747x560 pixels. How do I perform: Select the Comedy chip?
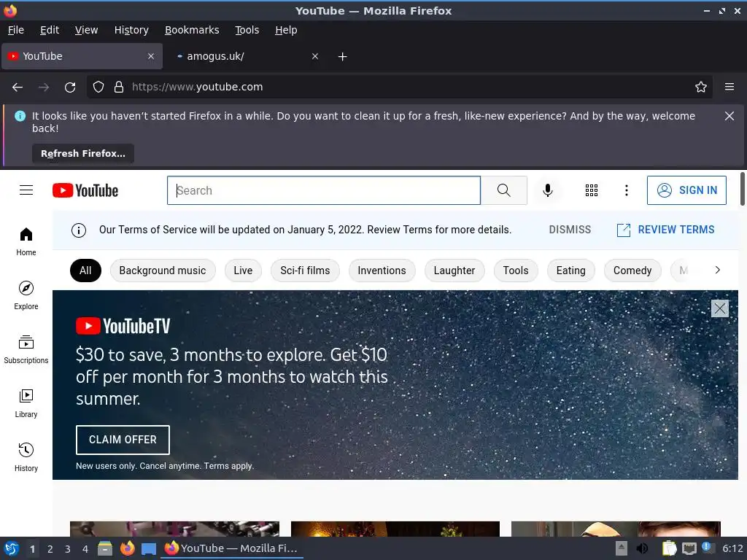coord(632,271)
